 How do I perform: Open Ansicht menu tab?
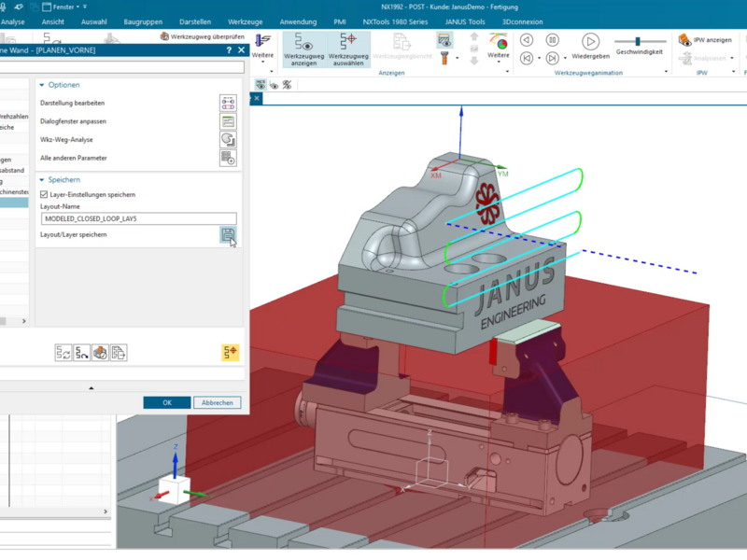click(x=53, y=21)
